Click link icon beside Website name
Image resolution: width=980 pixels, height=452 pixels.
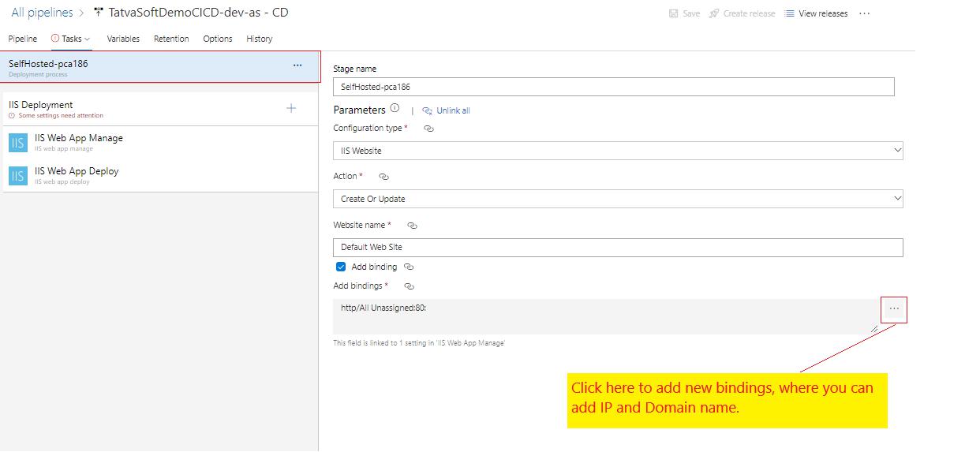[412, 226]
